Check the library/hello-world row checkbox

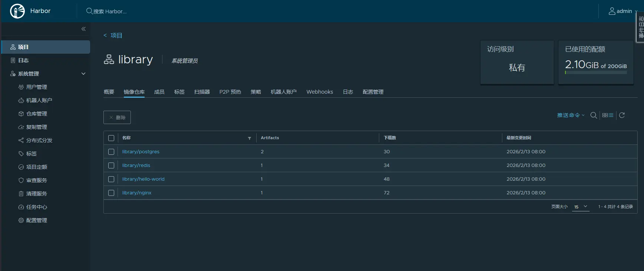pos(111,179)
